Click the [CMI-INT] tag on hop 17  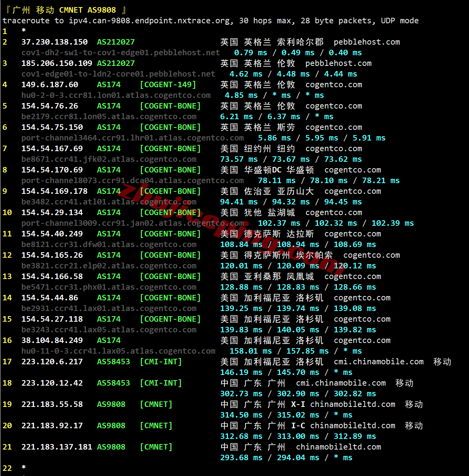pyautogui.click(x=161, y=362)
